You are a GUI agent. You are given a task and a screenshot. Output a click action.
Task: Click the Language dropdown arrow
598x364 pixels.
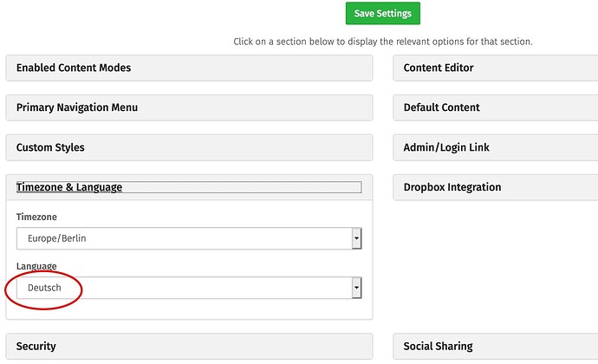tap(356, 288)
